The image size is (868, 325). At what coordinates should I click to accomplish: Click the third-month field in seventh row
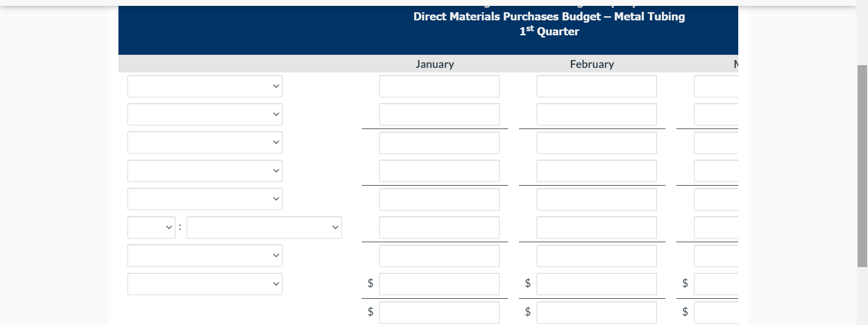(716, 256)
